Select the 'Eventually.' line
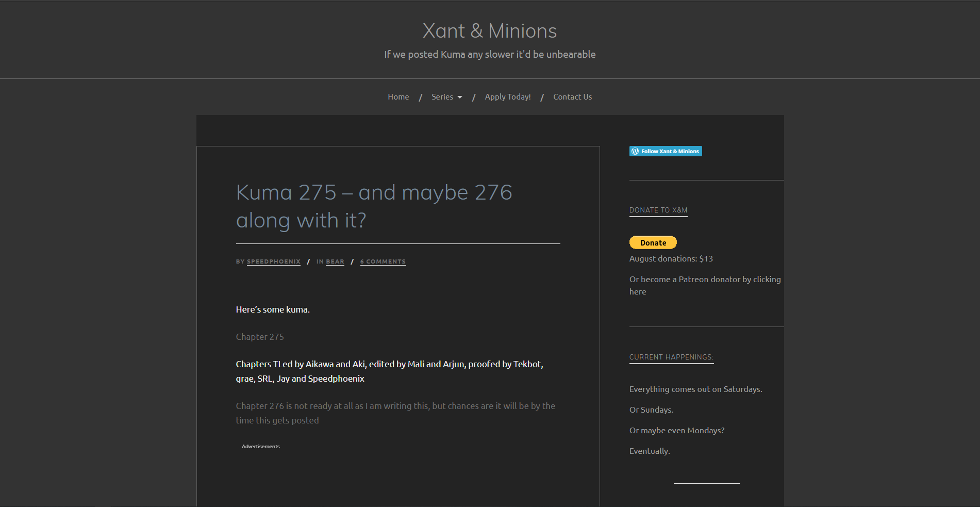Image resolution: width=980 pixels, height=507 pixels. [650, 451]
